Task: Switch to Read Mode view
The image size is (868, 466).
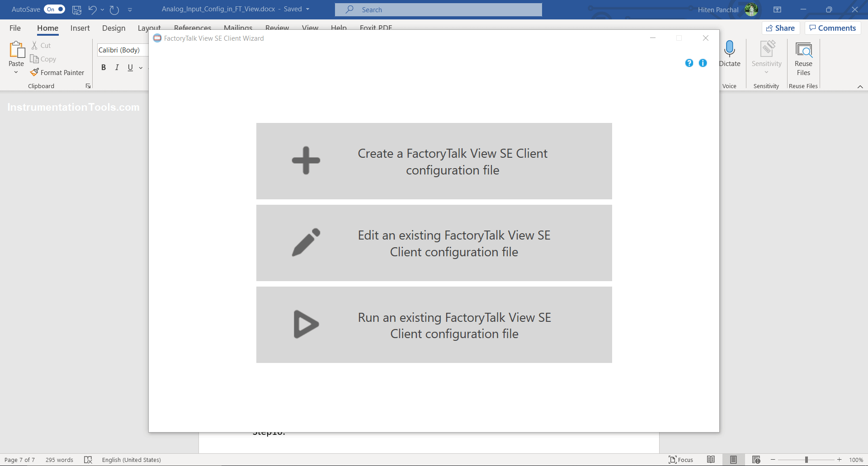Action: click(x=711, y=460)
